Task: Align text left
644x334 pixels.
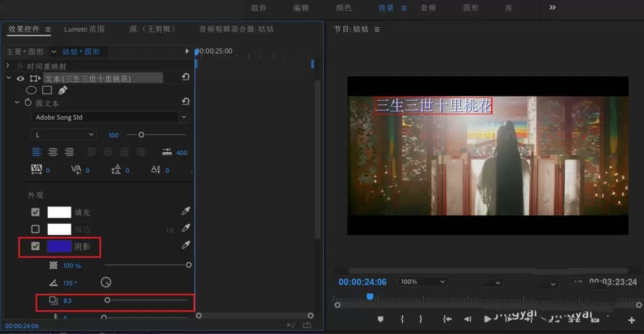Action: coord(37,152)
